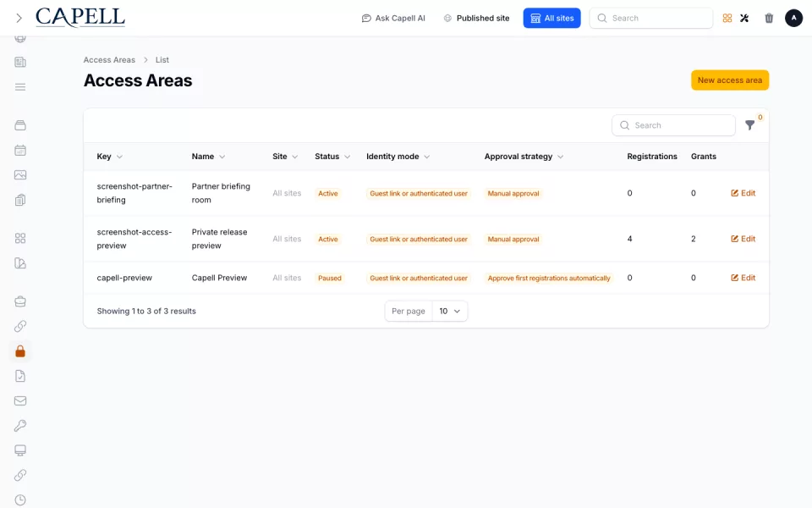Open the envelope mail icon in the sidebar

(x=20, y=400)
